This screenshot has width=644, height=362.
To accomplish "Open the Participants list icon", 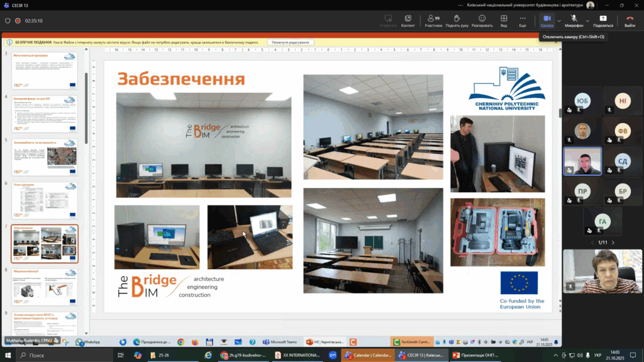I will coord(433,18).
